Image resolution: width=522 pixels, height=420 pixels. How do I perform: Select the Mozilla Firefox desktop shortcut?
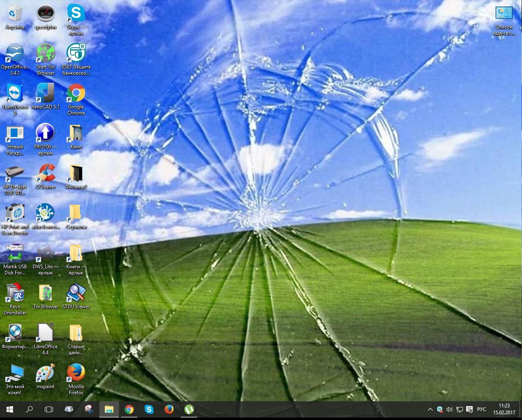click(x=76, y=380)
